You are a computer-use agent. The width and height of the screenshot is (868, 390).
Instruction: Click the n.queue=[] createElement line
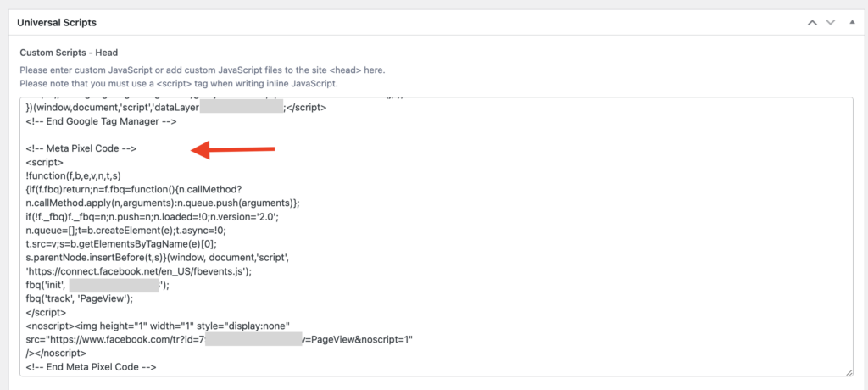click(126, 231)
